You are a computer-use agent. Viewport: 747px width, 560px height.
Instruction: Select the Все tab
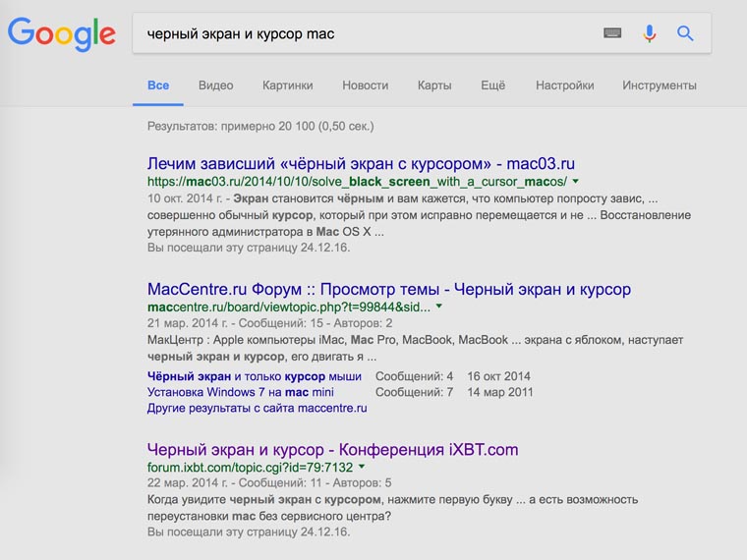click(158, 85)
